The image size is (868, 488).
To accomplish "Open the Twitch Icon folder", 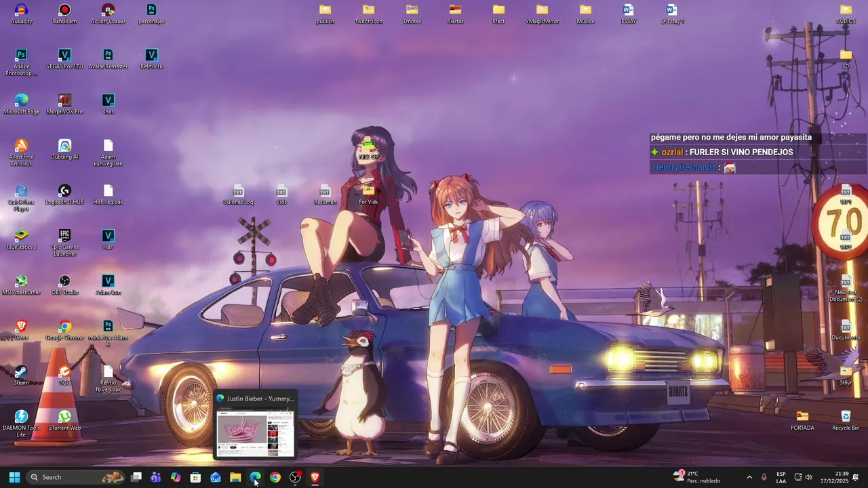I will tap(368, 14).
